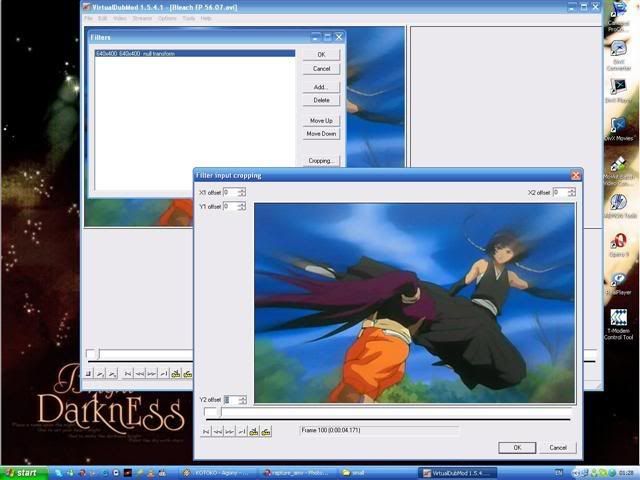The image size is (640, 480).
Task: Open the Windows Start menu
Action: point(24,473)
